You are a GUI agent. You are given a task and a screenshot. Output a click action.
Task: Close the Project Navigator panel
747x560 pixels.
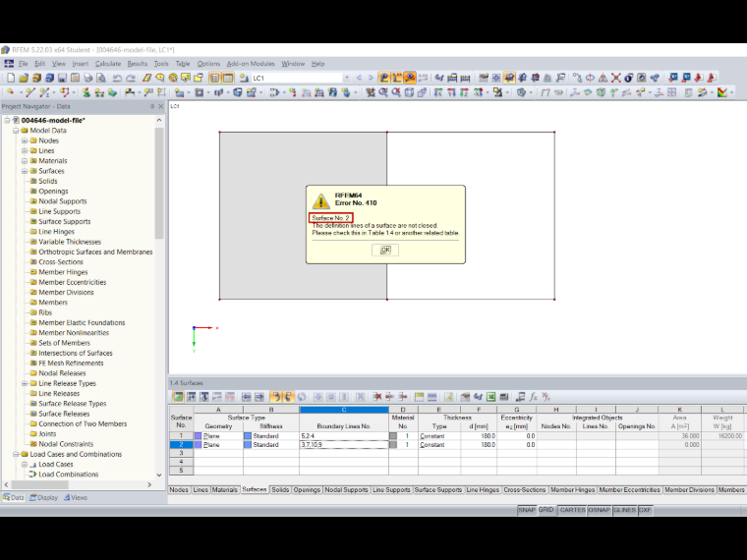(161, 106)
